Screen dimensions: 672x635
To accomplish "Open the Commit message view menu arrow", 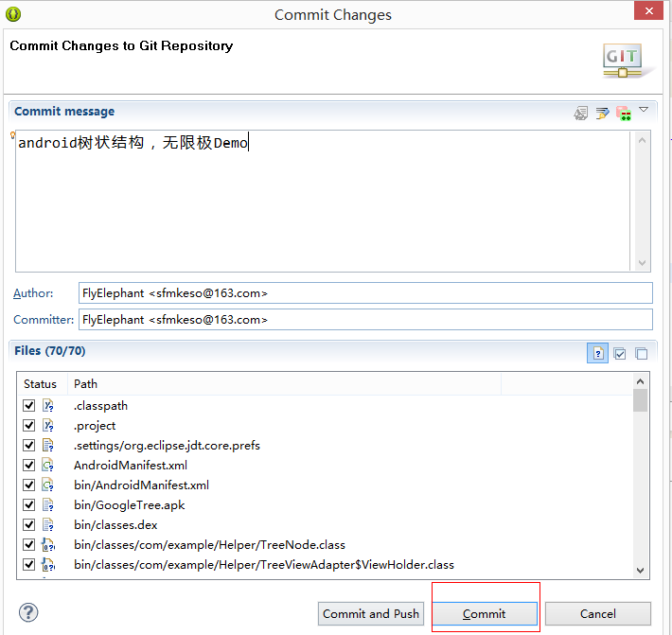I will 644,110.
